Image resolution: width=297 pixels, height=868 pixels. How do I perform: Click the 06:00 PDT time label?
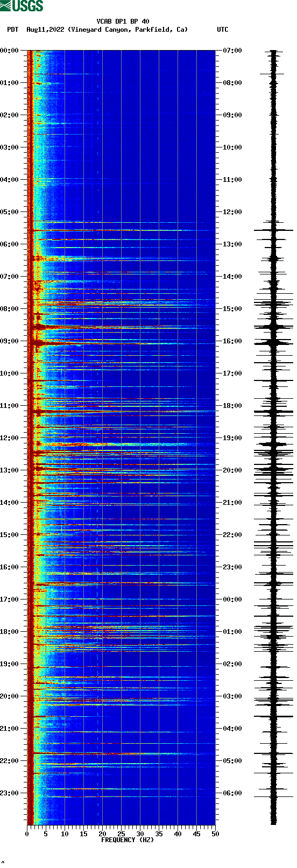click(9, 244)
